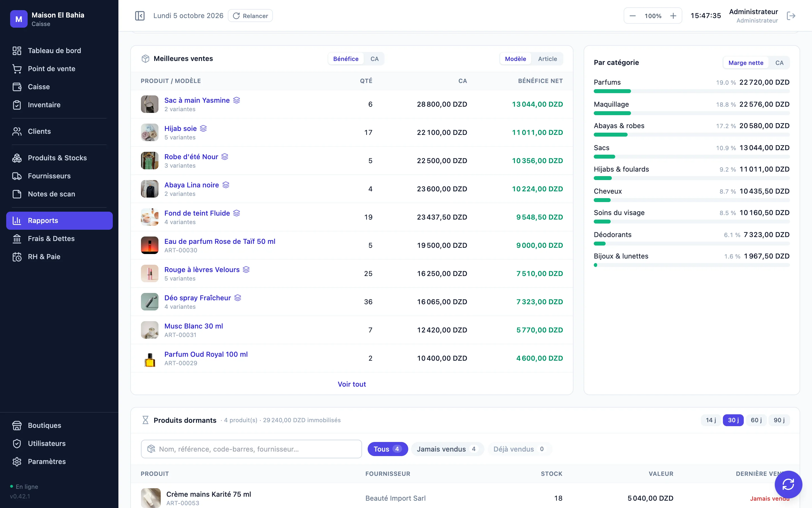Decrease zoom with the minus button
Image resolution: width=812 pixels, height=508 pixels.
pos(632,16)
